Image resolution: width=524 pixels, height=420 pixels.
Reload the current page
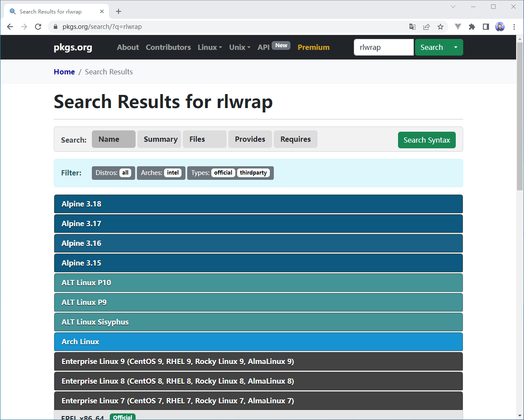pos(38,27)
